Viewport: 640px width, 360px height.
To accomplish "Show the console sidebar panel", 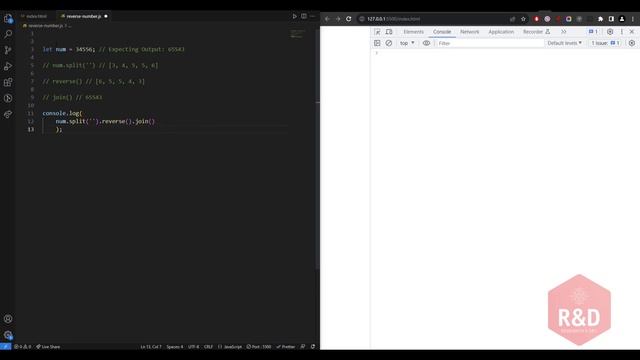I will (x=377, y=43).
